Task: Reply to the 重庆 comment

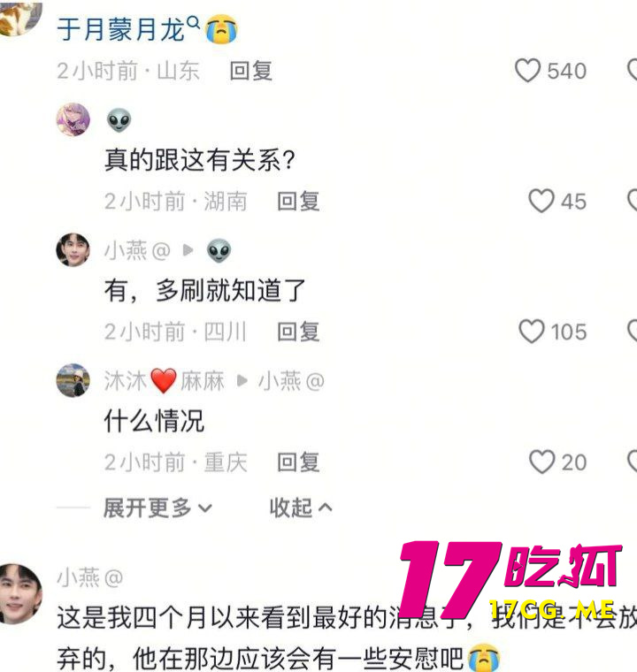Action: pos(298,462)
